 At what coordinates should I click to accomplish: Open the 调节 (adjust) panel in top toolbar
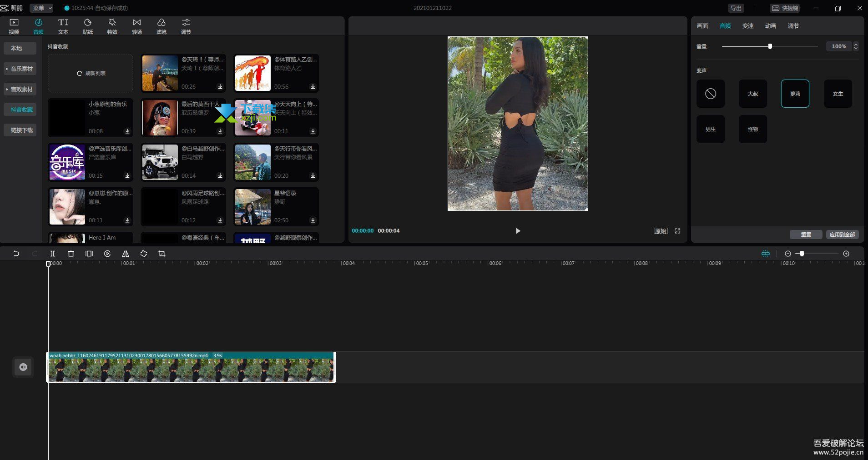(x=186, y=26)
